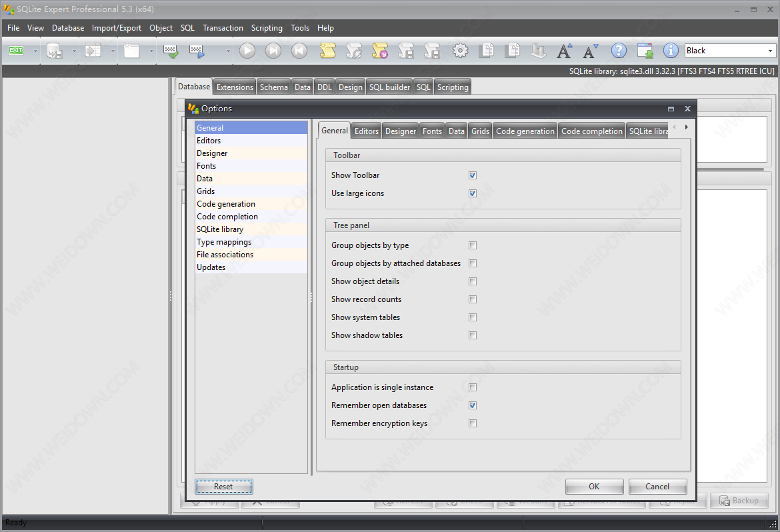Click the Reset button
Screen dimensions: 780x532
pos(224,487)
